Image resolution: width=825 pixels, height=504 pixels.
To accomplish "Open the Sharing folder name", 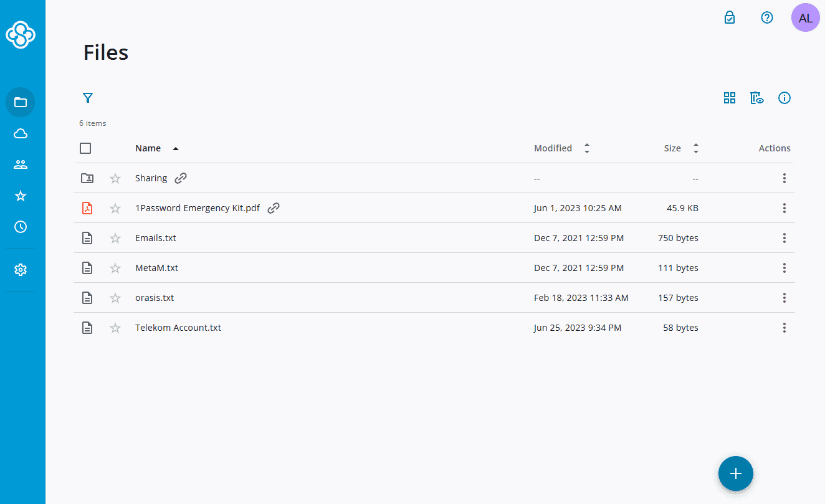I will pos(151,178).
